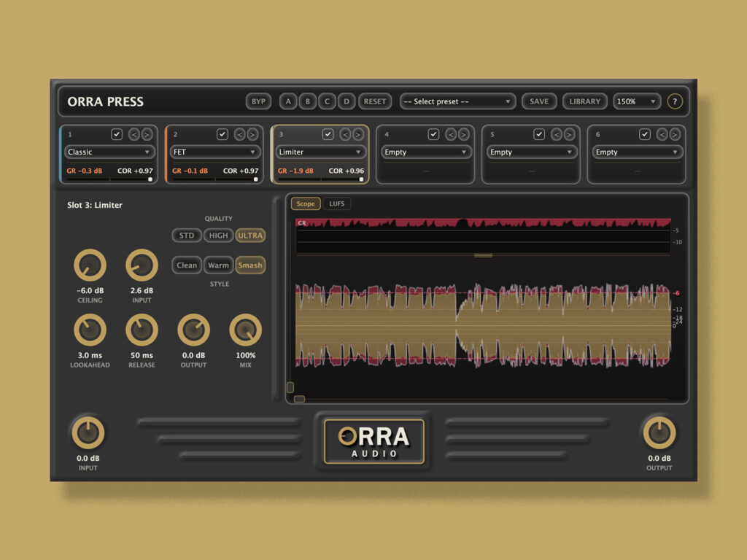Click the Mix knob
This screenshot has width=747, height=560.
tap(245, 330)
